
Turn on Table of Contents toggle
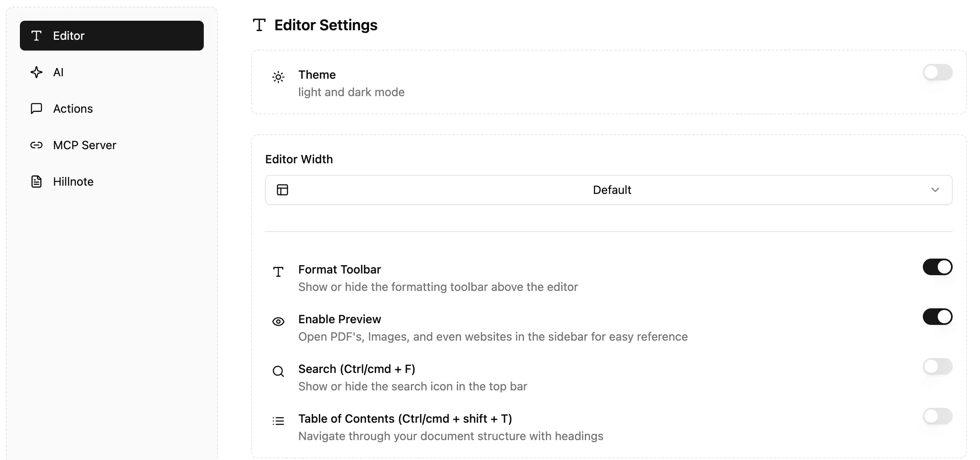pos(937,416)
